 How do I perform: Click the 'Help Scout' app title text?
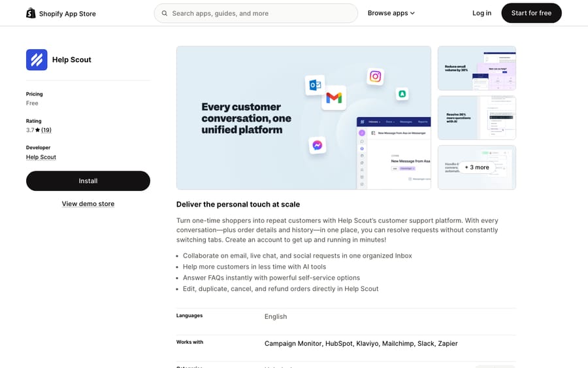click(72, 59)
